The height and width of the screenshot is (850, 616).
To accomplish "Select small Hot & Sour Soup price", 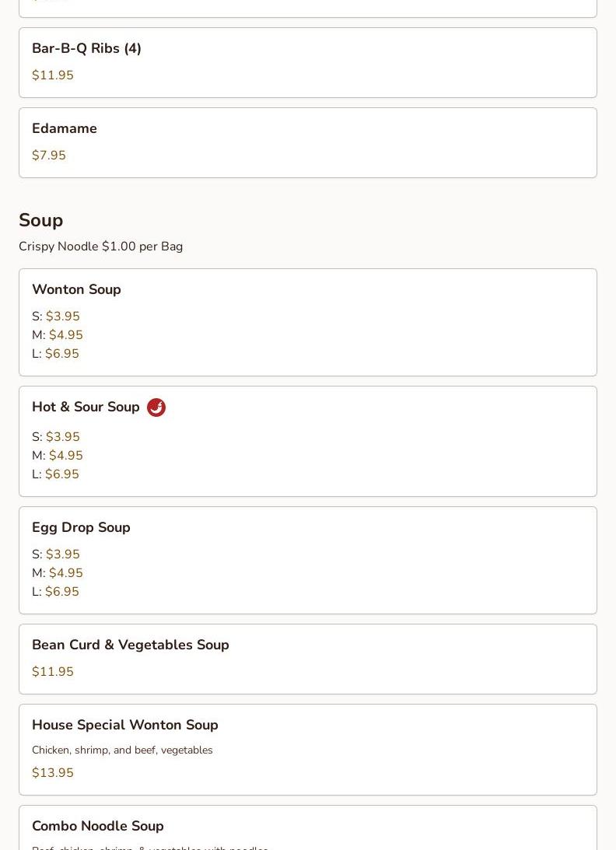I will [62, 437].
